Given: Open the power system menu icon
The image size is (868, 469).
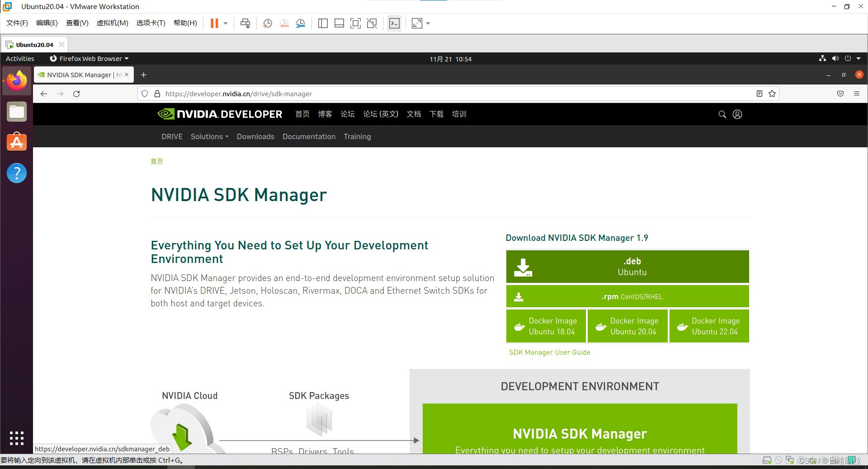Looking at the screenshot, I should click(x=848, y=59).
